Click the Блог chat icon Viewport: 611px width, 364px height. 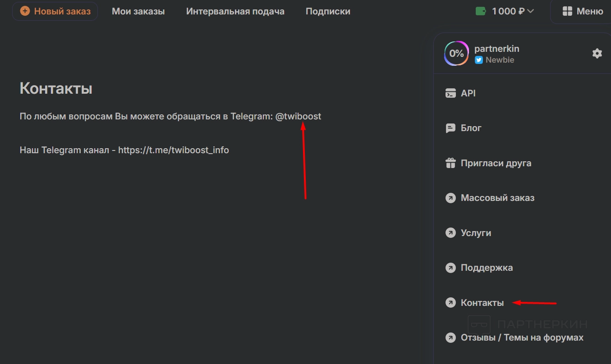coord(450,128)
